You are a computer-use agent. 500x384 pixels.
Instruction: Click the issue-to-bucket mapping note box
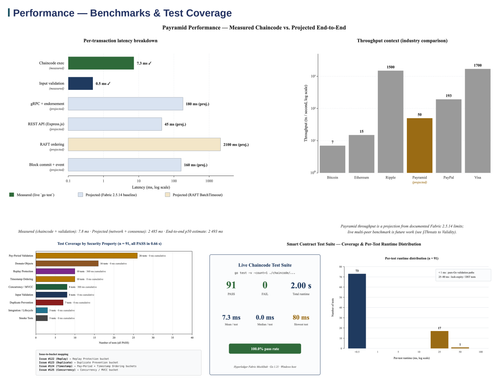tap(119, 363)
